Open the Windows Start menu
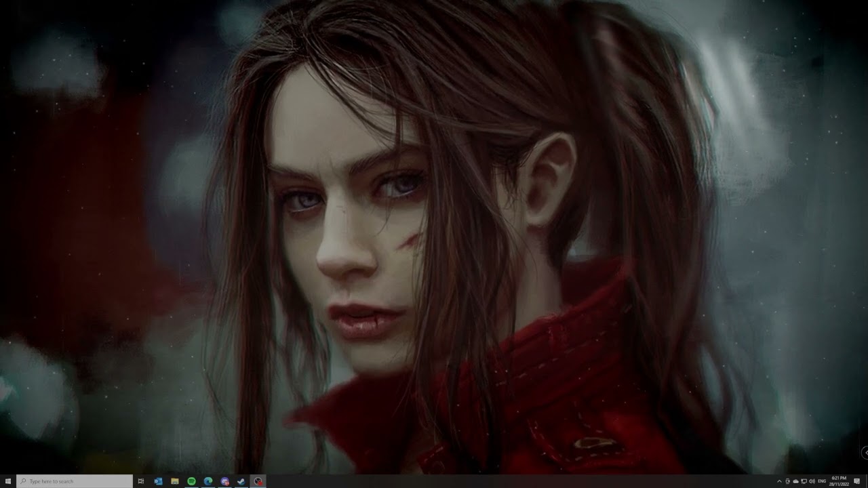The width and height of the screenshot is (868, 488). [8, 481]
